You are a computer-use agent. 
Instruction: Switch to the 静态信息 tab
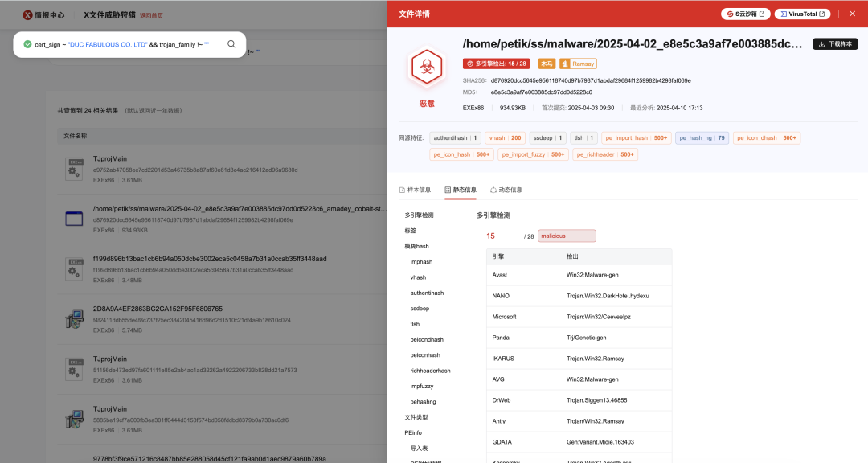tap(461, 190)
